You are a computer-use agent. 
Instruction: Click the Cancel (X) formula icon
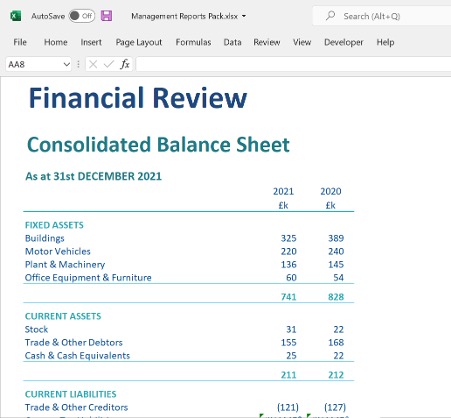(x=93, y=64)
